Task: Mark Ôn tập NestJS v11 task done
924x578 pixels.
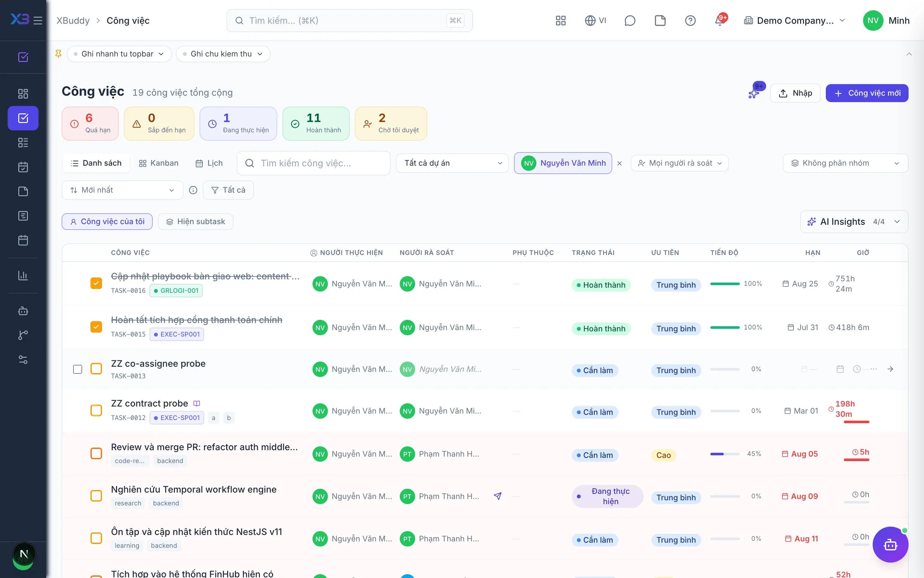Action: point(96,538)
